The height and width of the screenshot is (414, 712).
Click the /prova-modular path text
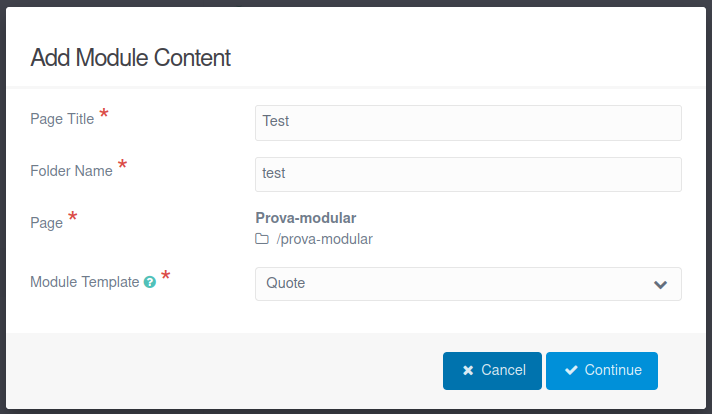[x=324, y=239]
